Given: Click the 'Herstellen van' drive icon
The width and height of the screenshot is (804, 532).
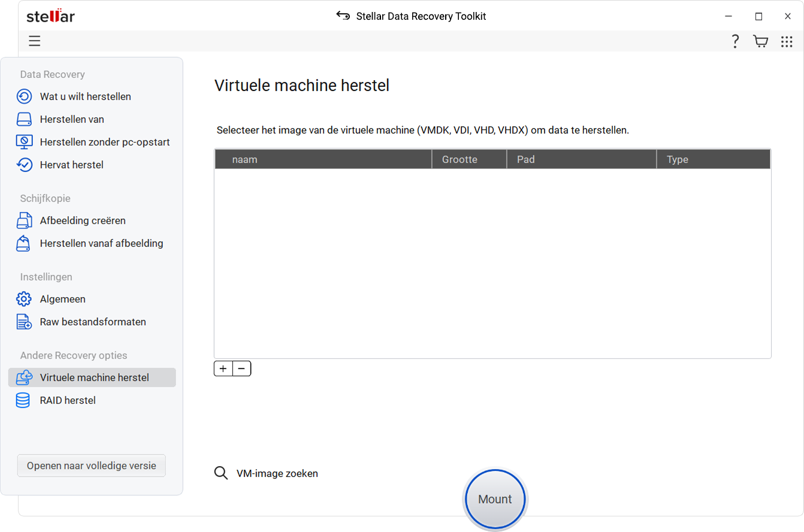Looking at the screenshot, I should tap(24, 119).
